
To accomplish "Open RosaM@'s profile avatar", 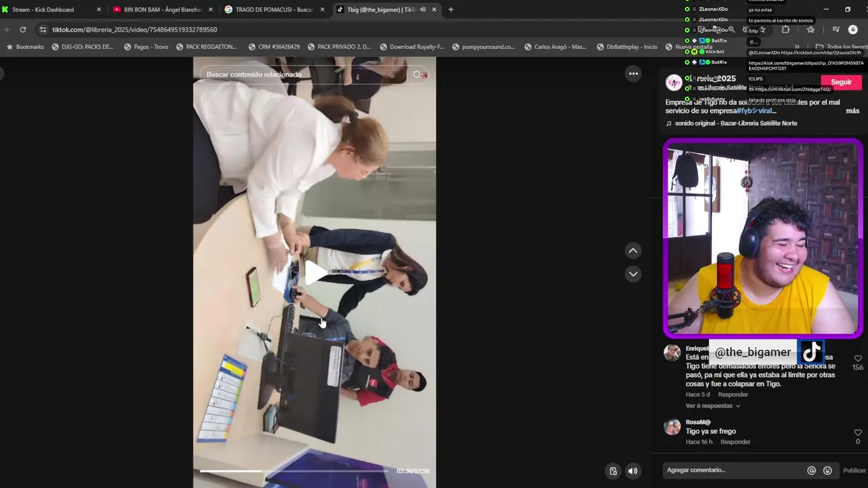I will [x=672, y=427].
